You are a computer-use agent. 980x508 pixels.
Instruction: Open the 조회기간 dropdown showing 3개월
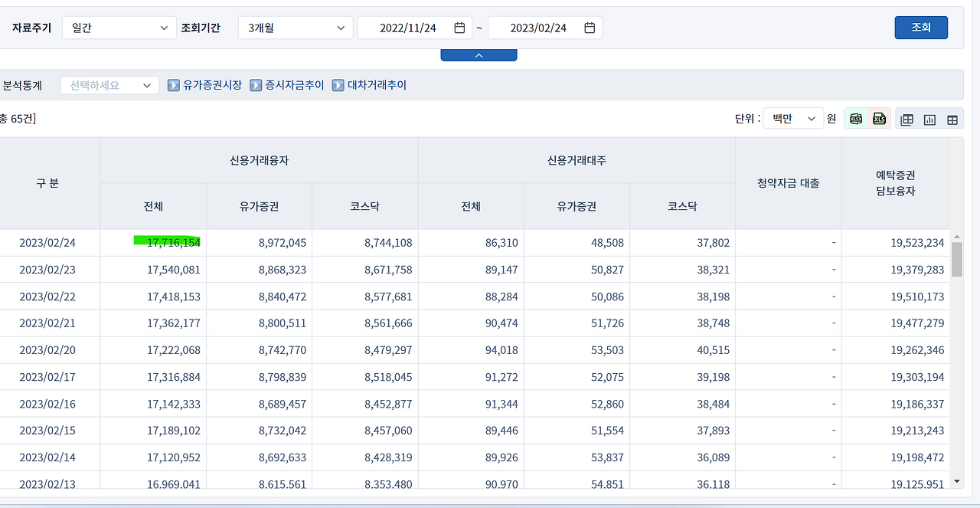coord(296,27)
